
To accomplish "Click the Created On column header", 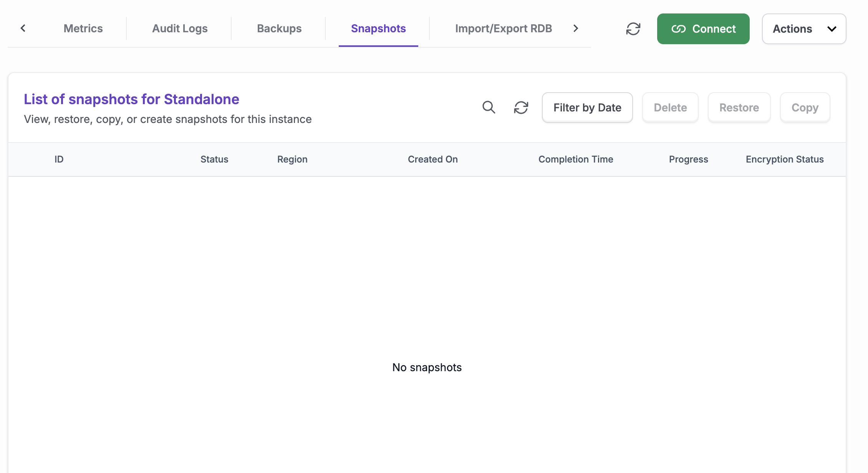I will tap(432, 159).
